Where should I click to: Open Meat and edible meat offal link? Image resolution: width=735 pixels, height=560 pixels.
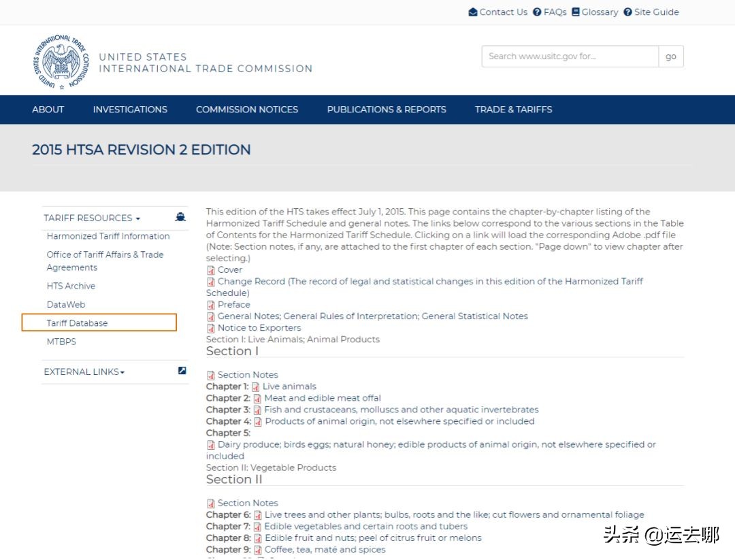(323, 398)
